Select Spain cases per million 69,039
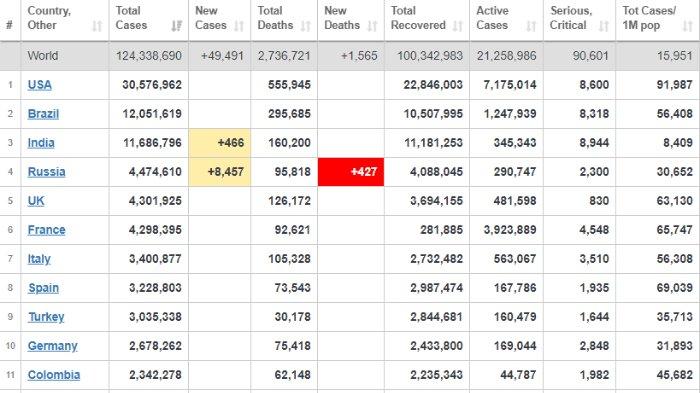Screen dimensions: 700x393 [x=675, y=288]
